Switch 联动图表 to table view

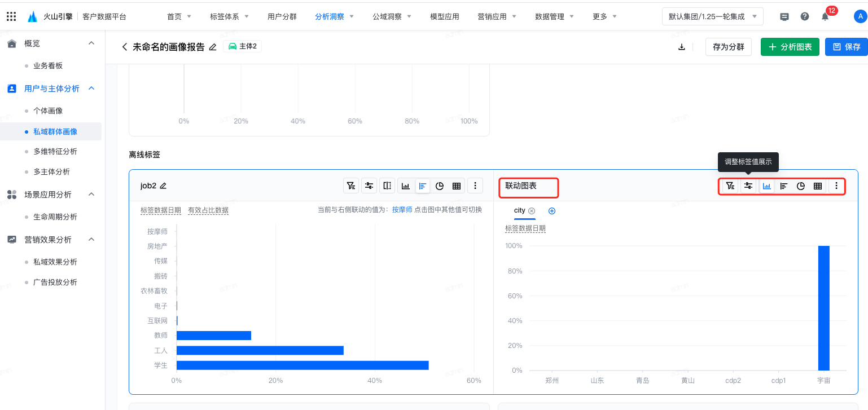(x=818, y=186)
